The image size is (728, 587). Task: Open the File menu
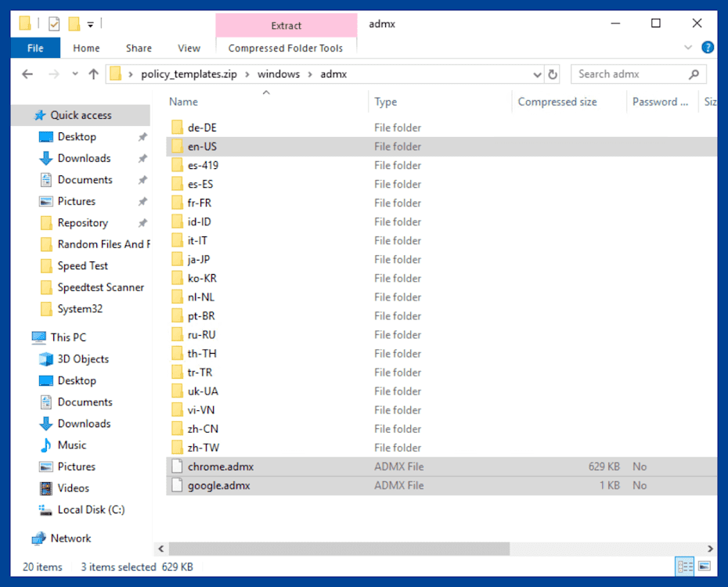[34, 48]
